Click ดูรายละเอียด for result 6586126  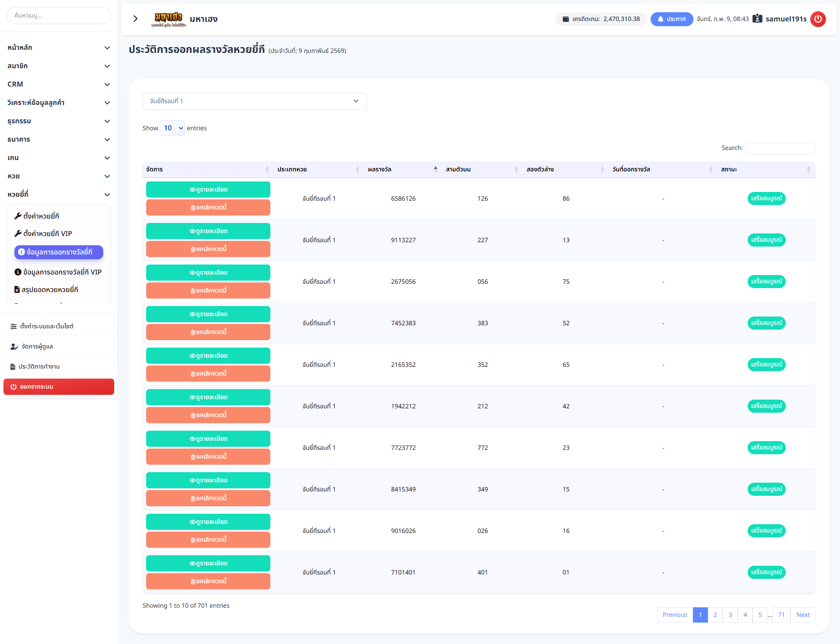[x=208, y=189]
